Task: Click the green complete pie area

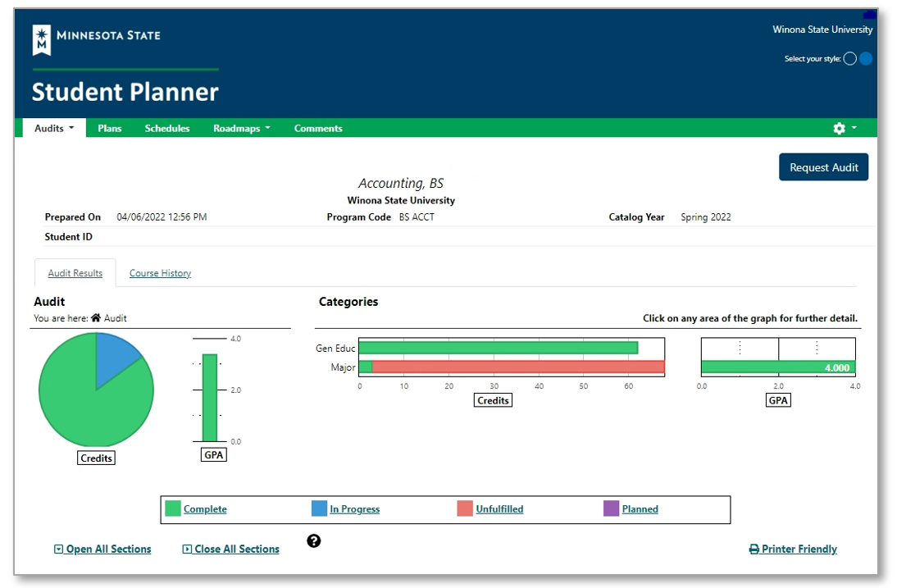Action: coord(86,406)
